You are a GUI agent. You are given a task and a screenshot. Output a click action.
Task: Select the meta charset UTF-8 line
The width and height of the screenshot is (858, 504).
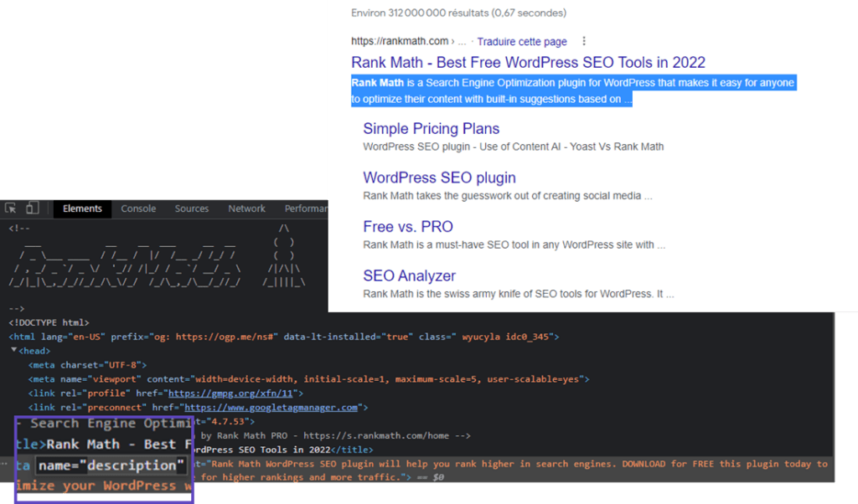pos(88,365)
